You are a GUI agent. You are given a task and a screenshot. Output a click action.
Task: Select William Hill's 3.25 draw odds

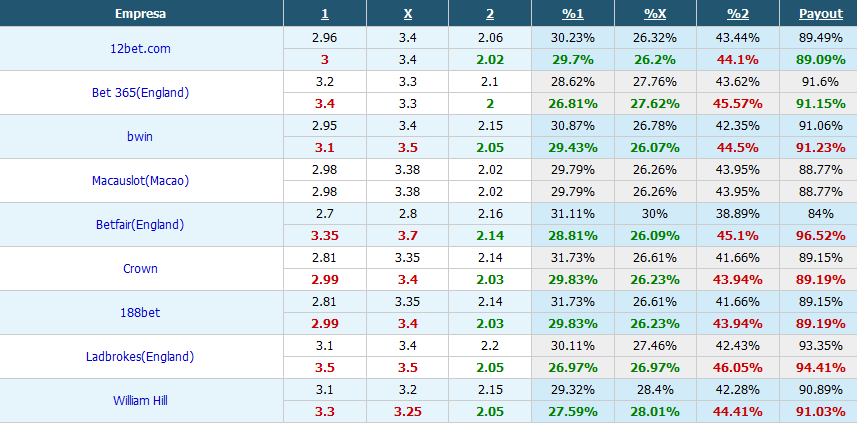408,412
